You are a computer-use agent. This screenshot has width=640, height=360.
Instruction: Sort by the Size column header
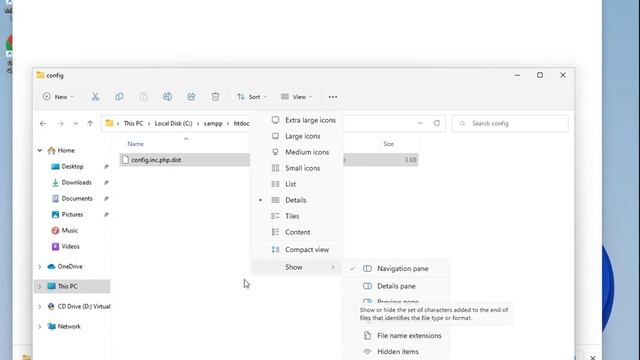coord(389,144)
